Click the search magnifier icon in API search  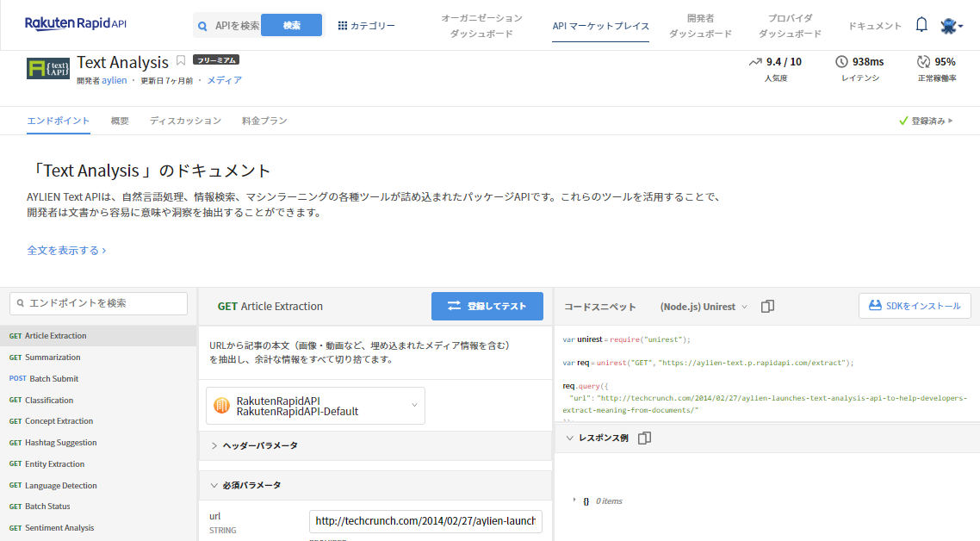[x=202, y=26]
